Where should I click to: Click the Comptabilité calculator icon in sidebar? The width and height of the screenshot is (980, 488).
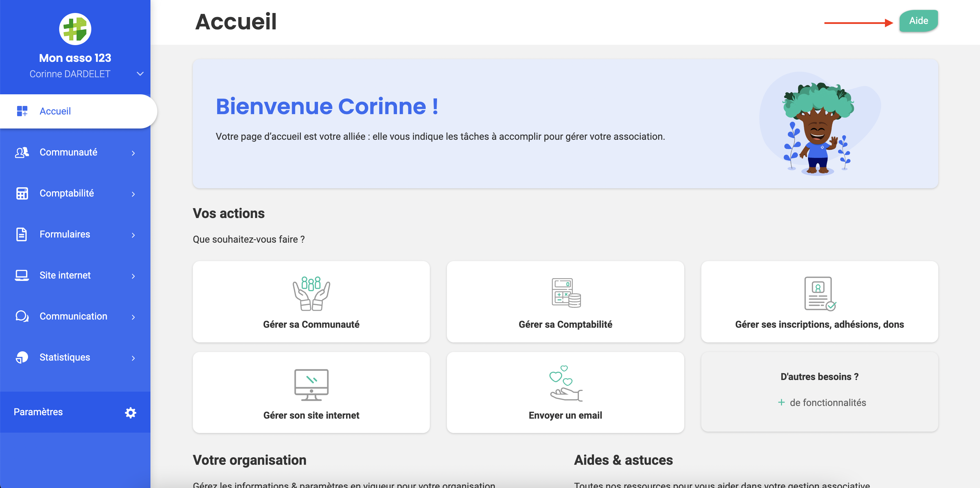[22, 193]
